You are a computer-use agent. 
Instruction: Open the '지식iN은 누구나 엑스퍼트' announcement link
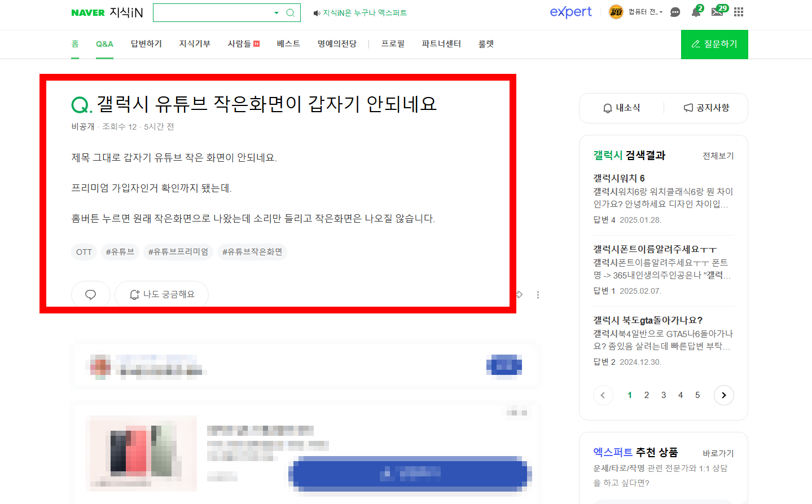tap(365, 12)
